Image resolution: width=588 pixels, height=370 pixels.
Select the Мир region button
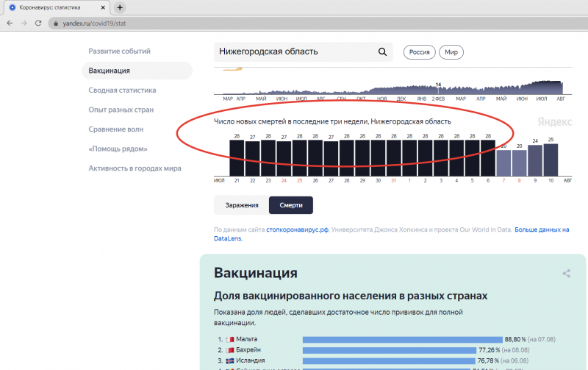(x=451, y=52)
